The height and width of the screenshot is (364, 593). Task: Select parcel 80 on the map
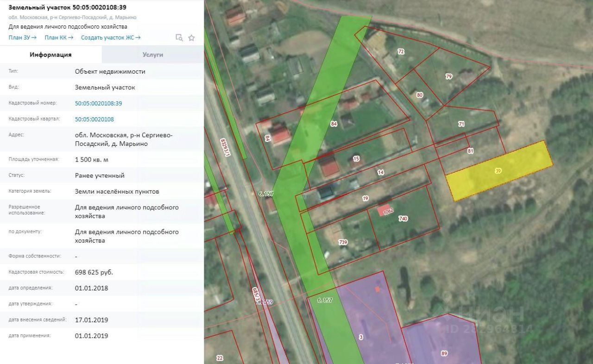click(x=420, y=95)
